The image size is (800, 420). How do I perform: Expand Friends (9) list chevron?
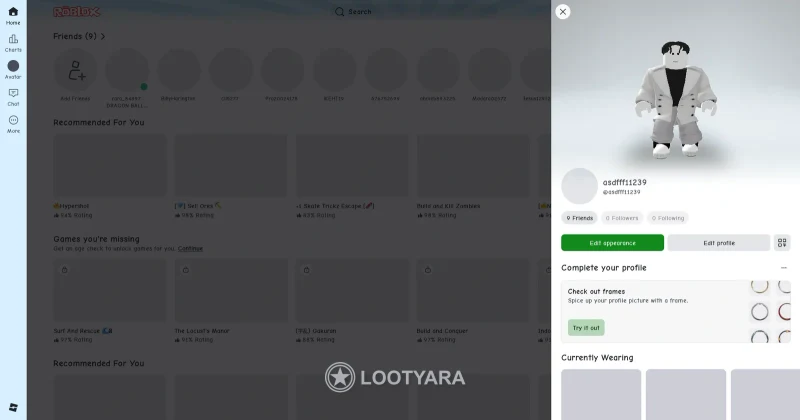[103, 36]
